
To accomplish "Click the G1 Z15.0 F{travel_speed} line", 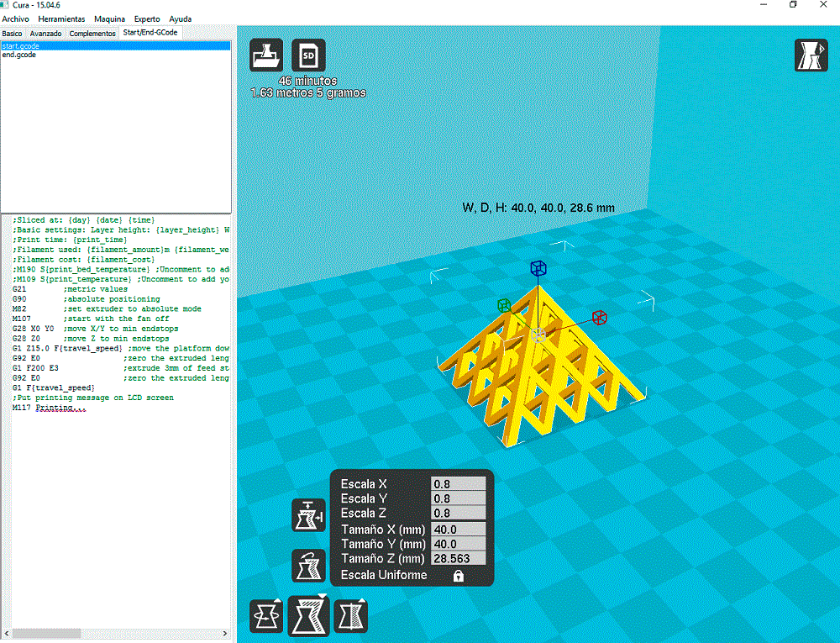I will (x=120, y=348).
